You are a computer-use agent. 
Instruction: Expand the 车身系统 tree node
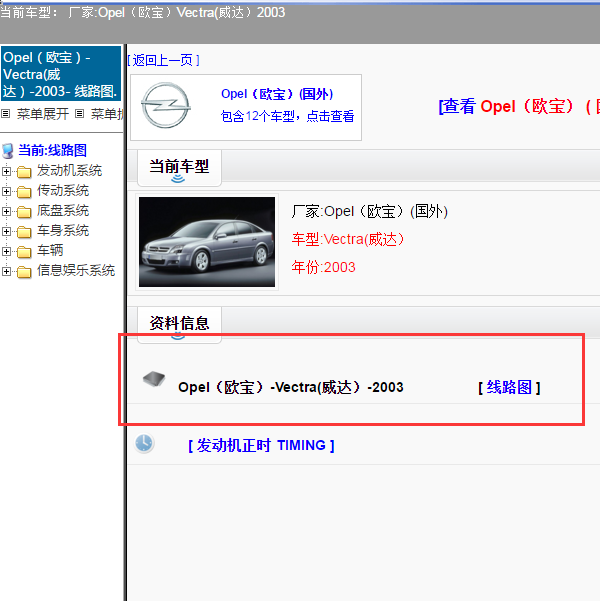pos(6,231)
